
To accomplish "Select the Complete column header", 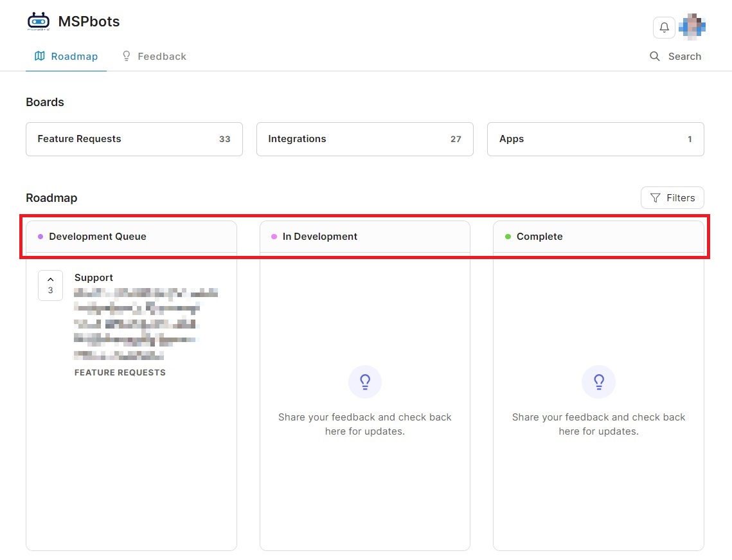I will pos(539,237).
